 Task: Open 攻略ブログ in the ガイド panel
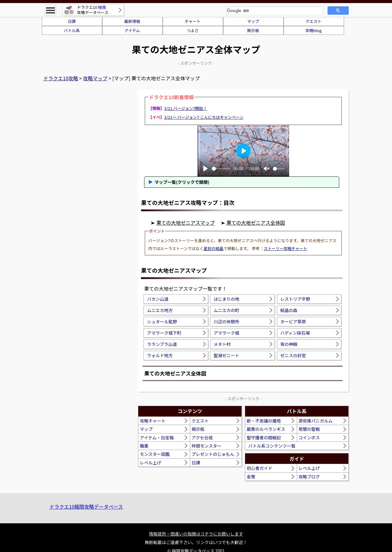(323, 477)
